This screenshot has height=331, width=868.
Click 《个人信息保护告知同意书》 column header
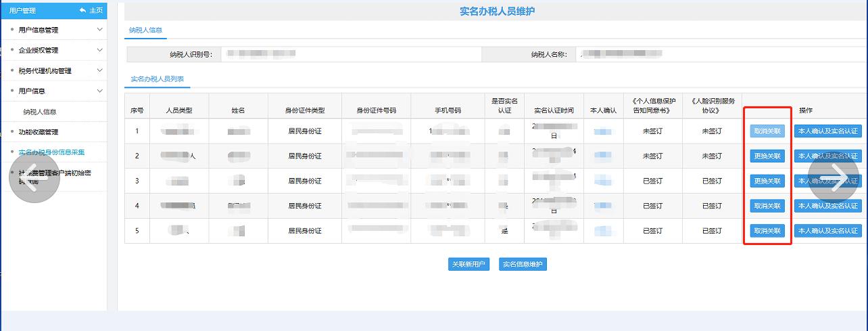click(x=652, y=106)
